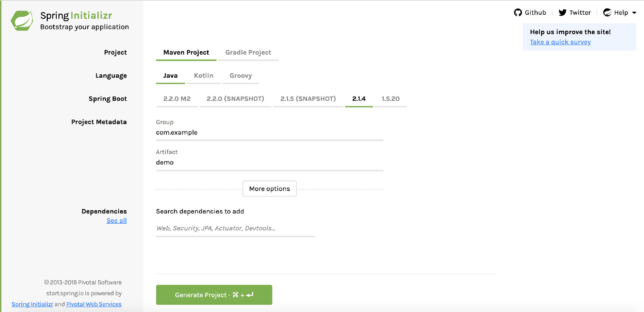Click the Group input field
This screenshot has width=644, height=312.
(269, 133)
